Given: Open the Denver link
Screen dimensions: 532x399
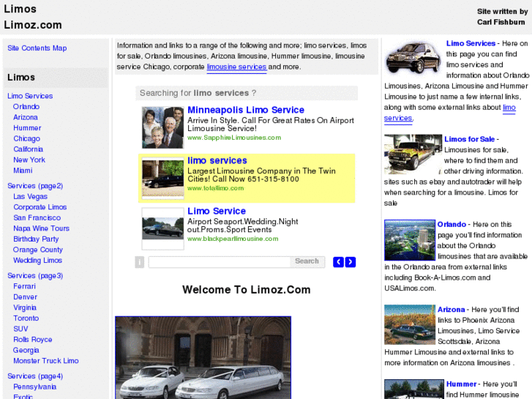Looking at the screenshot, I should point(26,297).
